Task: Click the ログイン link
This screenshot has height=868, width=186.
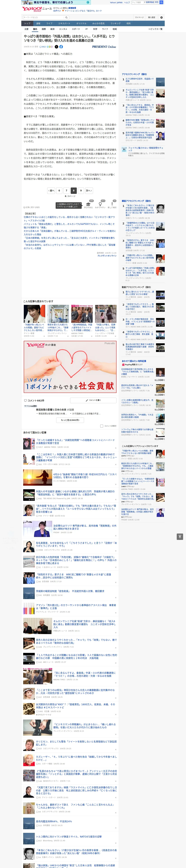Action: 57,11
